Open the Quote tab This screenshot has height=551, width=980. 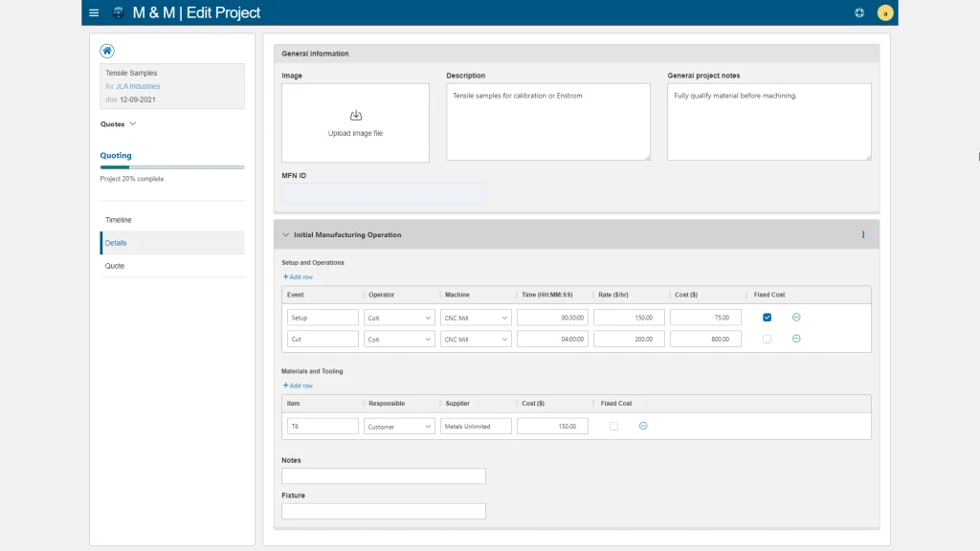115,265
